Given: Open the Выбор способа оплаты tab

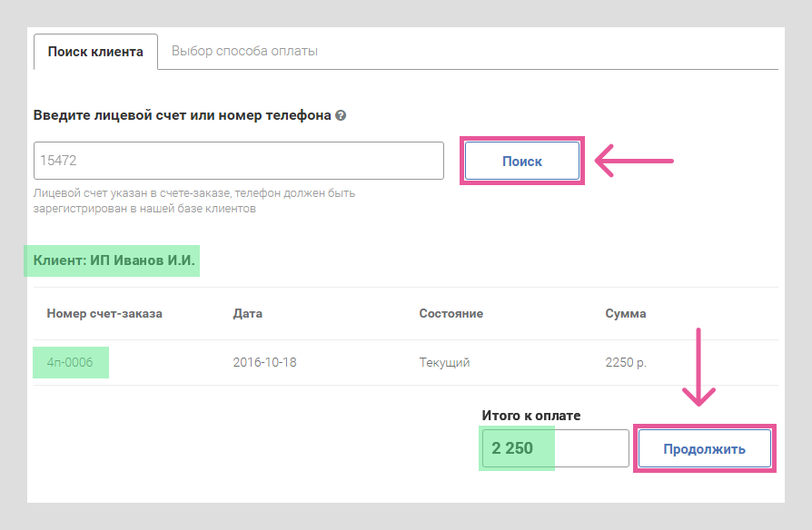Looking at the screenshot, I should click(244, 51).
